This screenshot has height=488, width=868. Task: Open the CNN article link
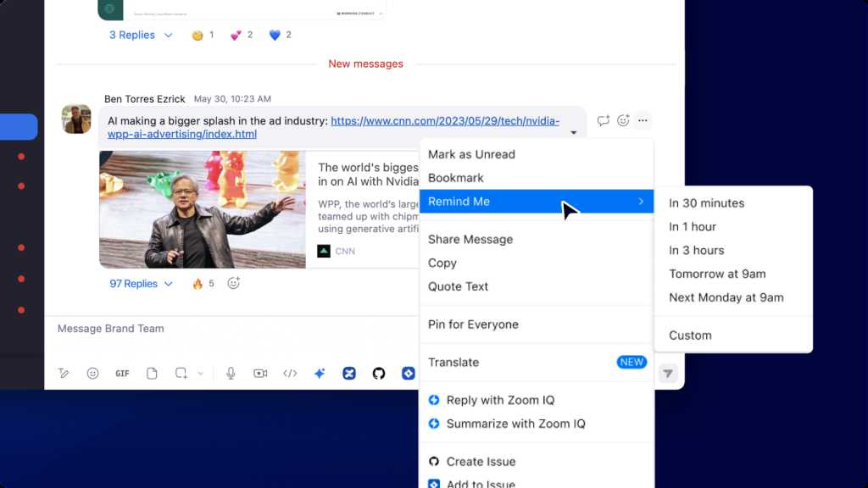[x=444, y=121]
